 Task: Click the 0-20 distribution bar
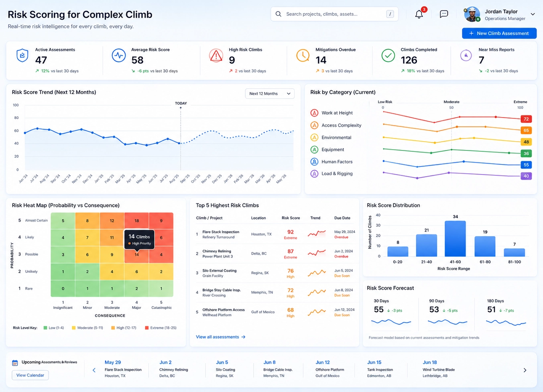coord(398,252)
